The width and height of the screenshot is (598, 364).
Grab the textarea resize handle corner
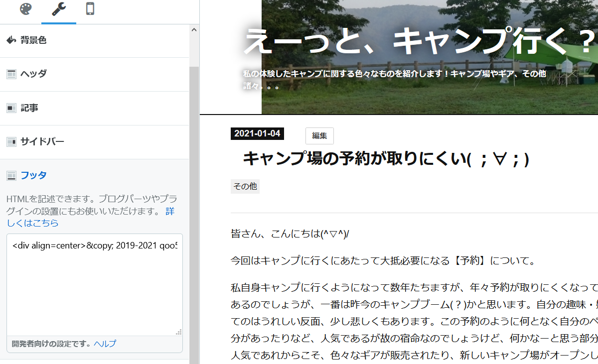click(x=179, y=332)
